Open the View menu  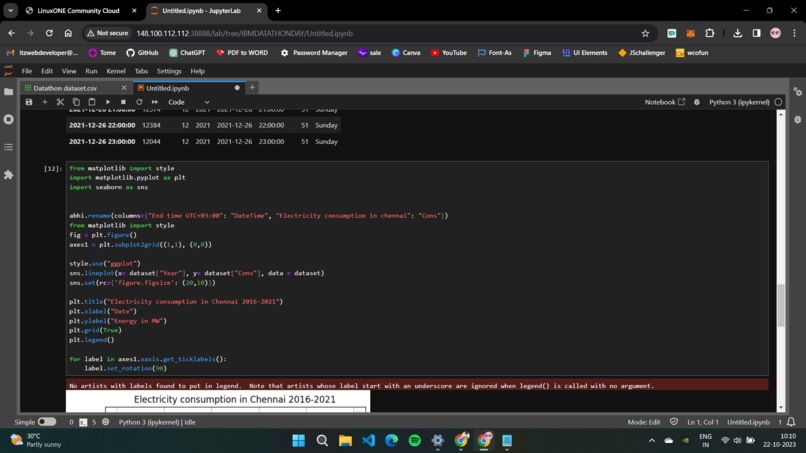(x=69, y=71)
